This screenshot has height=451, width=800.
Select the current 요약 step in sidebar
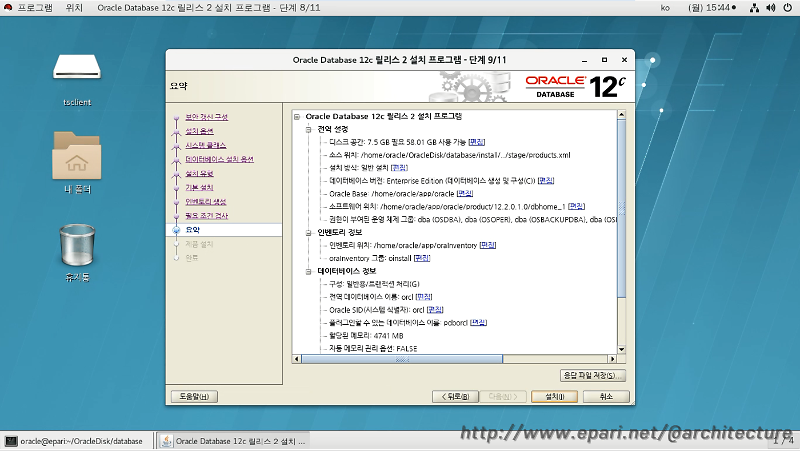[x=224, y=230]
